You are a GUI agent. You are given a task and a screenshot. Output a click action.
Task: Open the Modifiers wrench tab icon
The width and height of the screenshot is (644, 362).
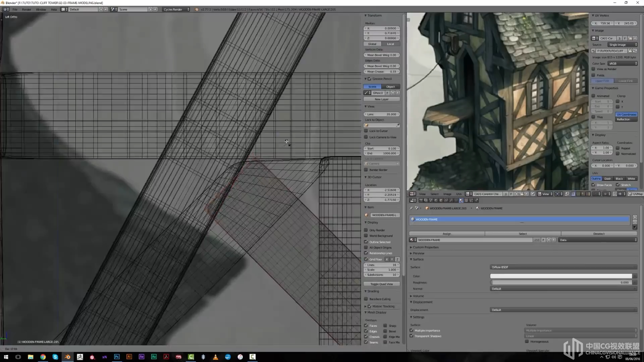(x=451, y=200)
